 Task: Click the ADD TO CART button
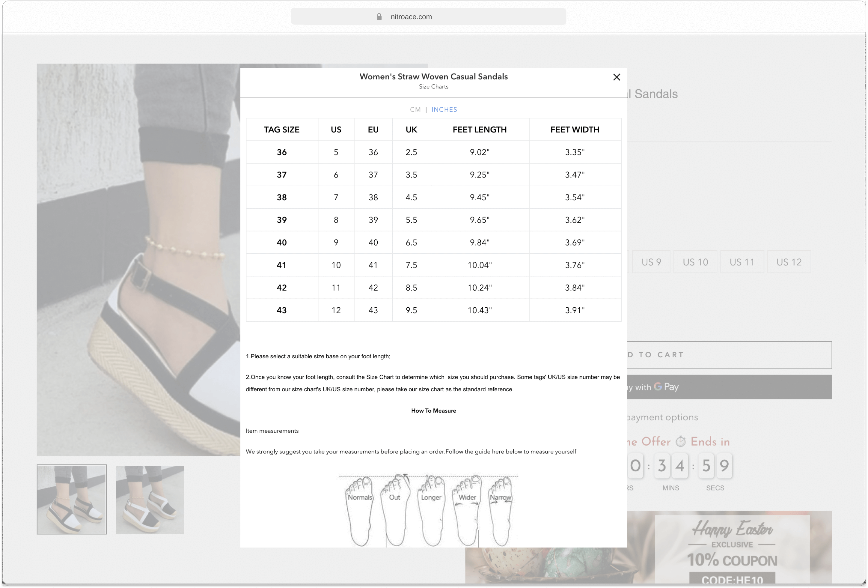click(728, 354)
